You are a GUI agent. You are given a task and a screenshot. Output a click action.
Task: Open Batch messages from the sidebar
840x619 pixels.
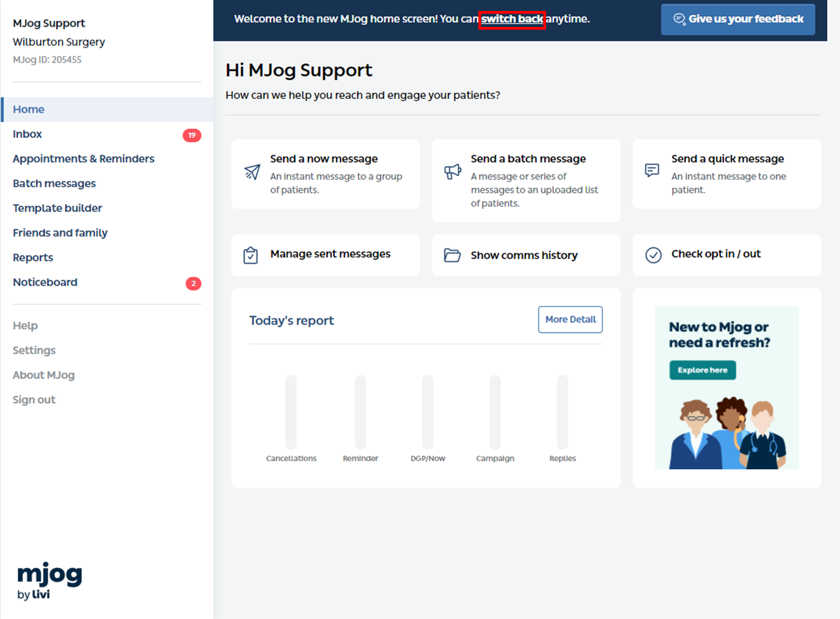point(54,183)
